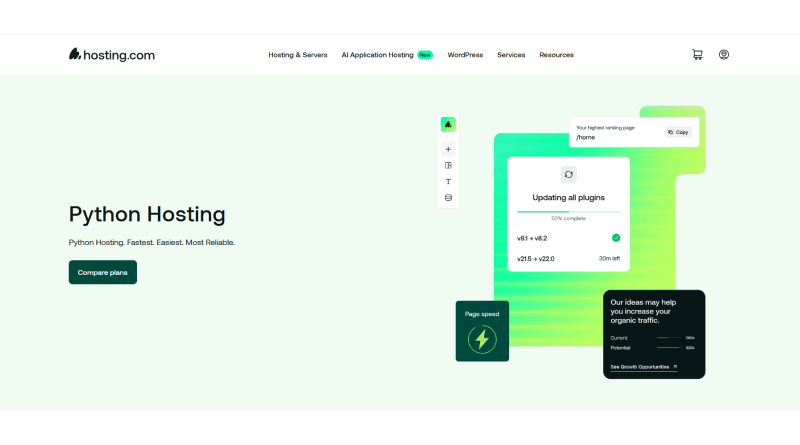Open the Resources menu
800x445 pixels.
coord(556,55)
